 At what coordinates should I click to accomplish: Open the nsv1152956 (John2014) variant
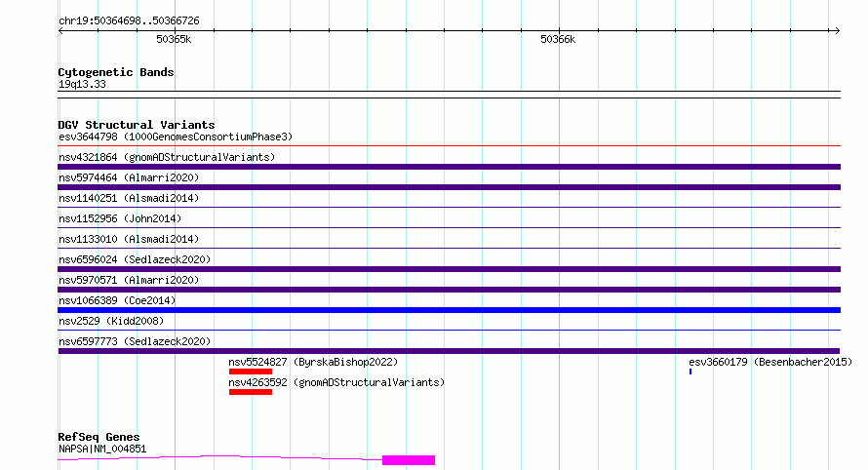point(120,218)
